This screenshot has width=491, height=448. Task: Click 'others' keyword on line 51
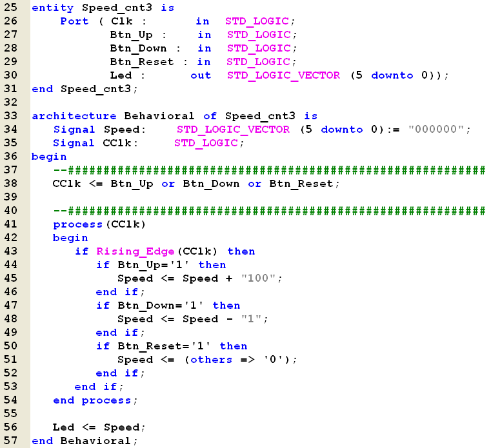pos(212,360)
